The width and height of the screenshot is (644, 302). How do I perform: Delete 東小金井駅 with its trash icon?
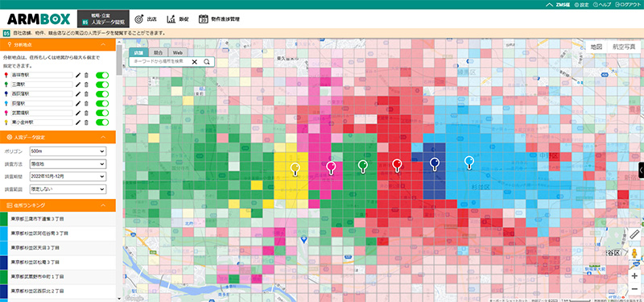pos(86,122)
